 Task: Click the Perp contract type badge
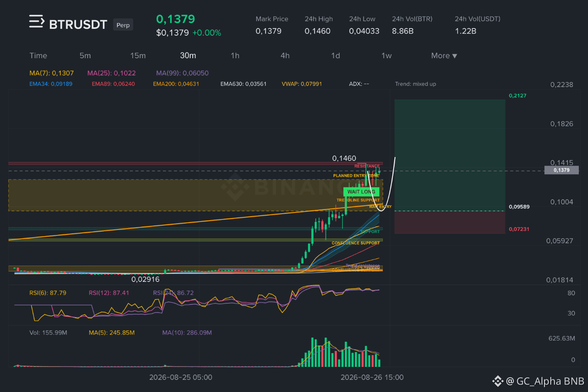123,25
